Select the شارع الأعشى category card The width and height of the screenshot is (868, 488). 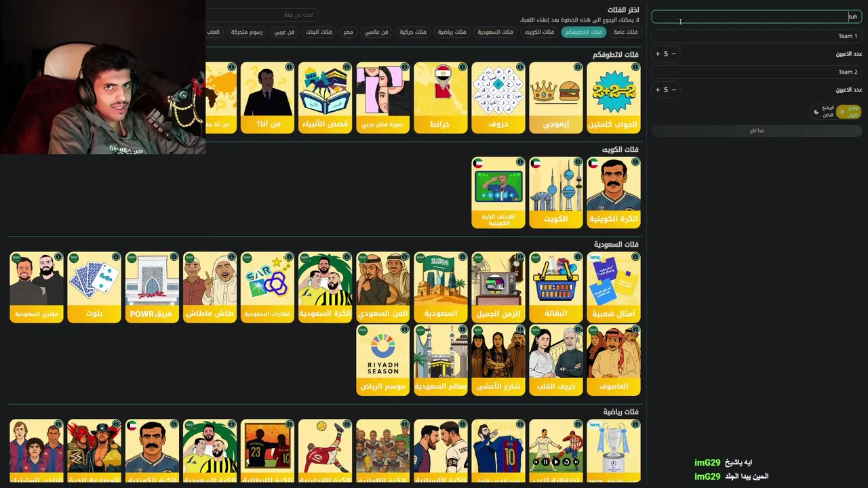click(x=498, y=360)
